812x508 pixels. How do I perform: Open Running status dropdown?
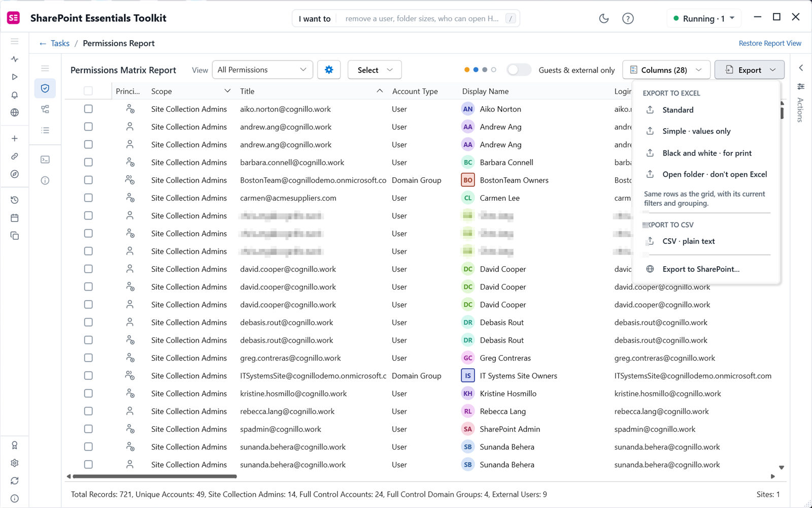coord(704,19)
